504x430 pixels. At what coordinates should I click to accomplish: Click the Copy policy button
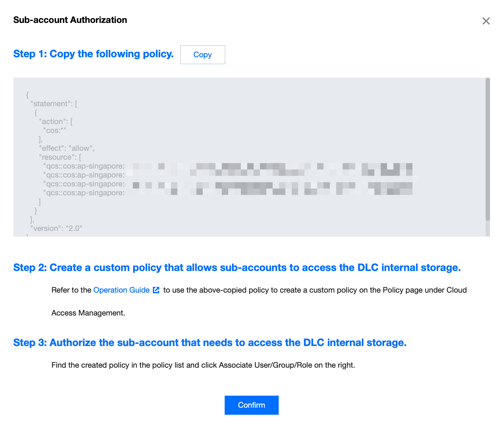tap(202, 55)
